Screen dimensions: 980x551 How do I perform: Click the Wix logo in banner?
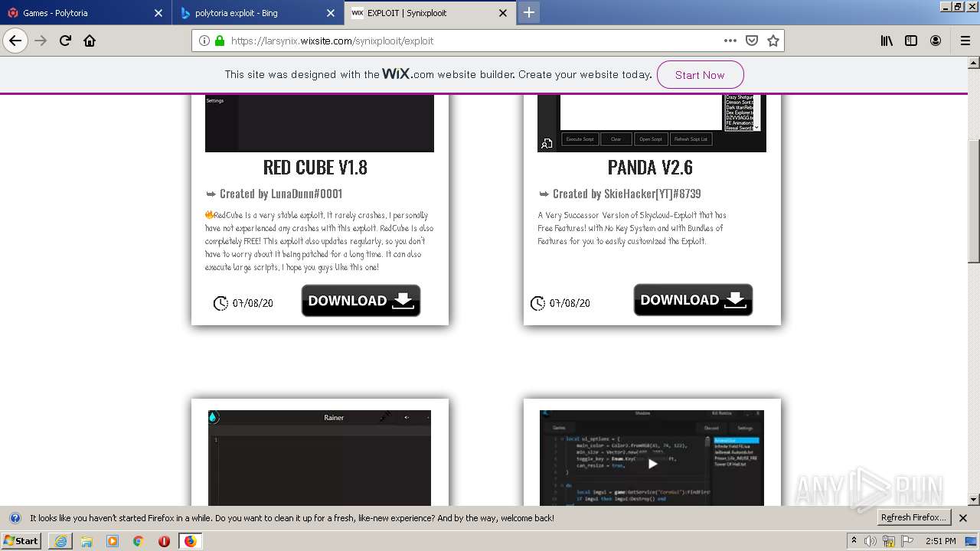tap(397, 74)
